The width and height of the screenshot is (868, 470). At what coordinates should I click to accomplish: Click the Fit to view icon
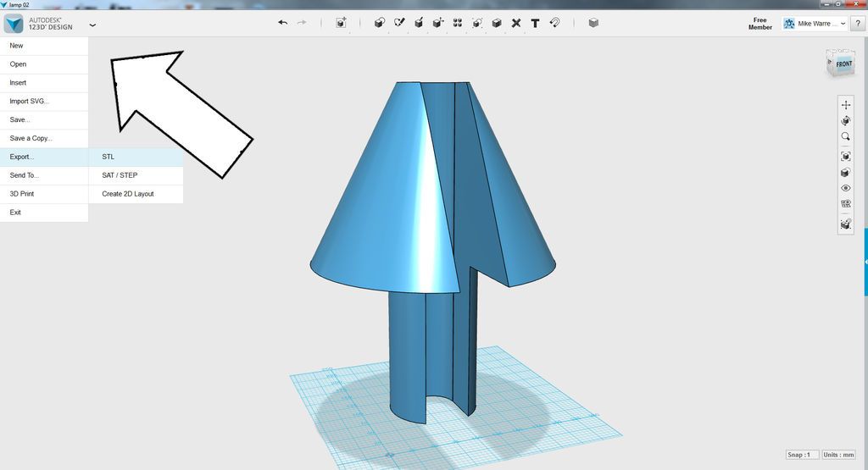click(846, 157)
